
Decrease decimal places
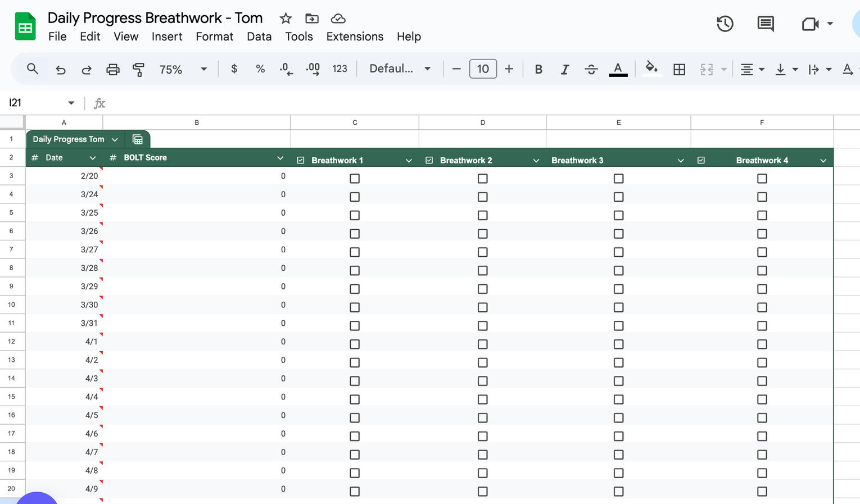click(x=286, y=69)
